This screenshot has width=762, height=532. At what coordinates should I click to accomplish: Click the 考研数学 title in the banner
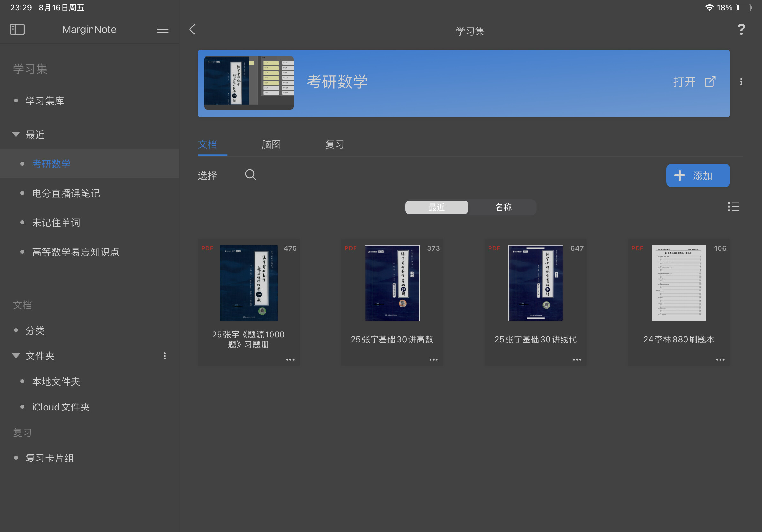click(337, 82)
